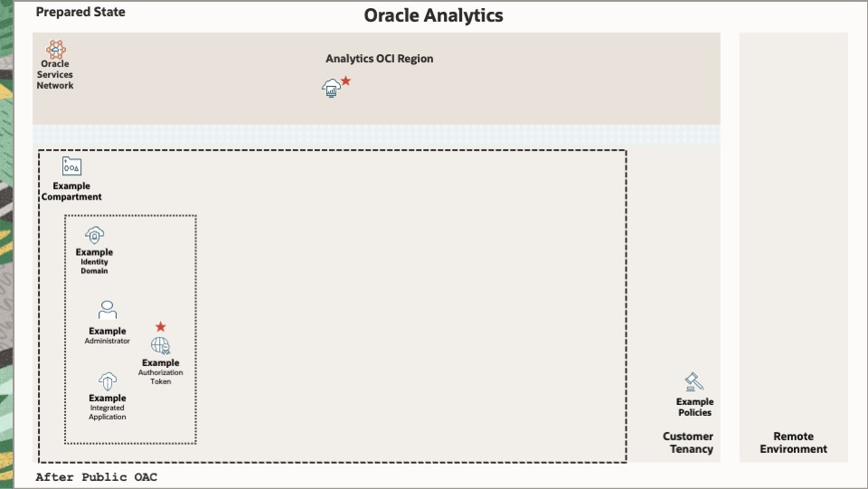Select the Authorization Token globe icon

160,345
